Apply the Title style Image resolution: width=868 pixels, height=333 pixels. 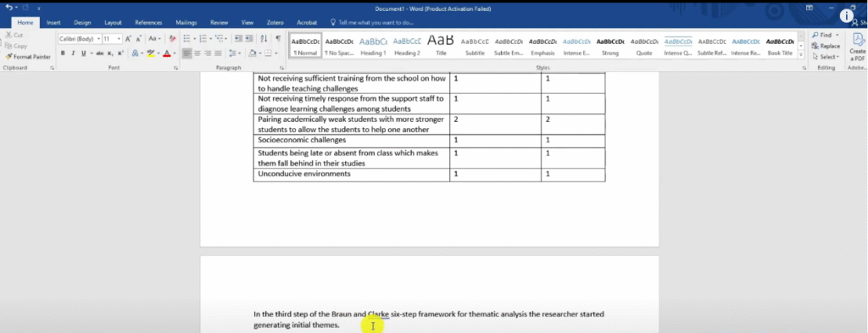point(441,47)
